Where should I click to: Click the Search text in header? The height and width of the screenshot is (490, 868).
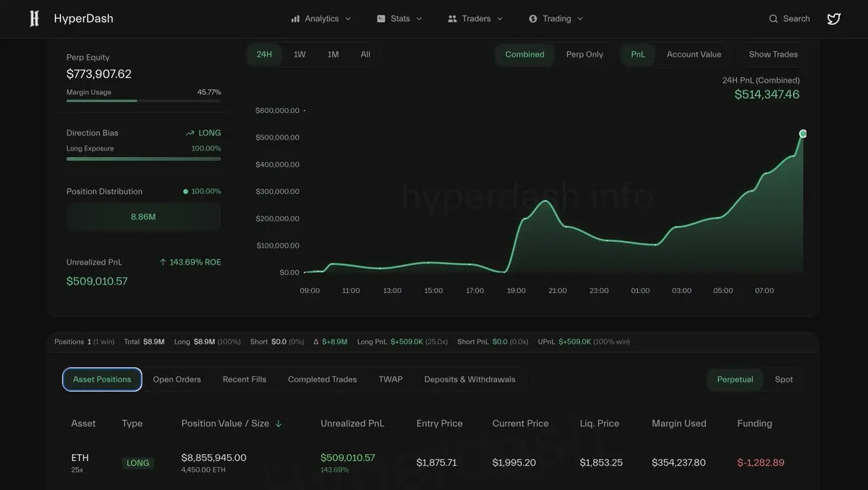(x=796, y=19)
